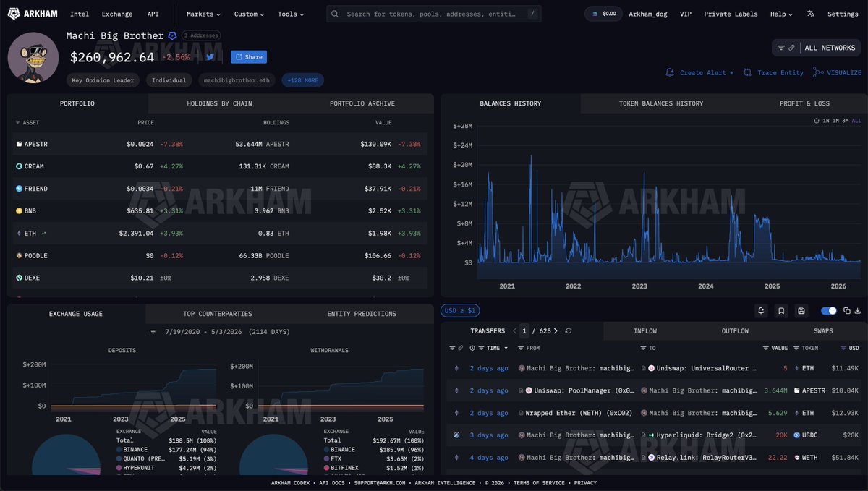
Task: Open the TOKEN BALANCES HISTORY tab
Action: tap(661, 103)
